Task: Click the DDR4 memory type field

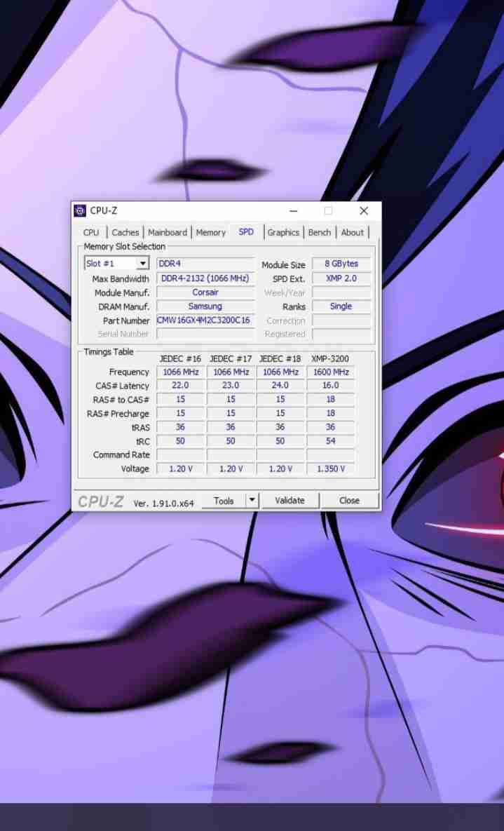Action: pyautogui.click(x=205, y=264)
